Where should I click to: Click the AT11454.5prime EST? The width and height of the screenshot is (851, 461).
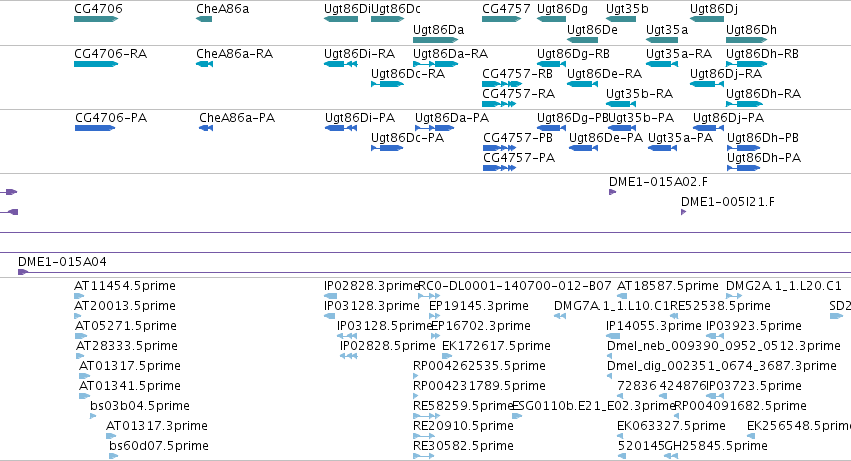click(x=79, y=296)
